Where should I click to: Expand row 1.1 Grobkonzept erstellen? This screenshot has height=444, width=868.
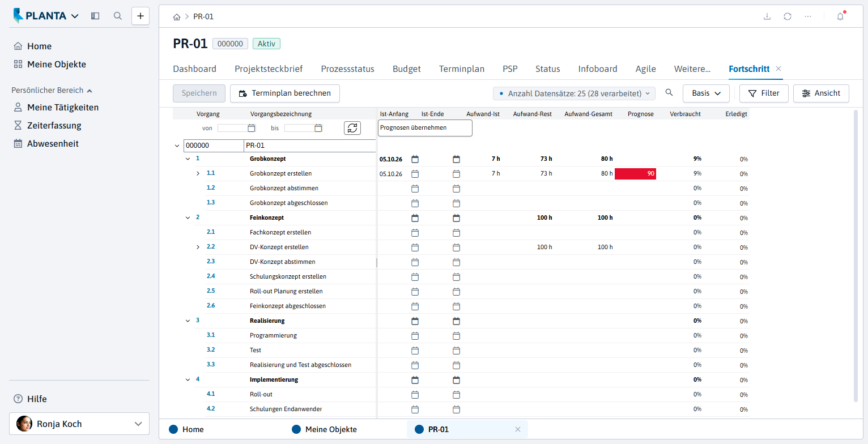pyautogui.click(x=198, y=173)
